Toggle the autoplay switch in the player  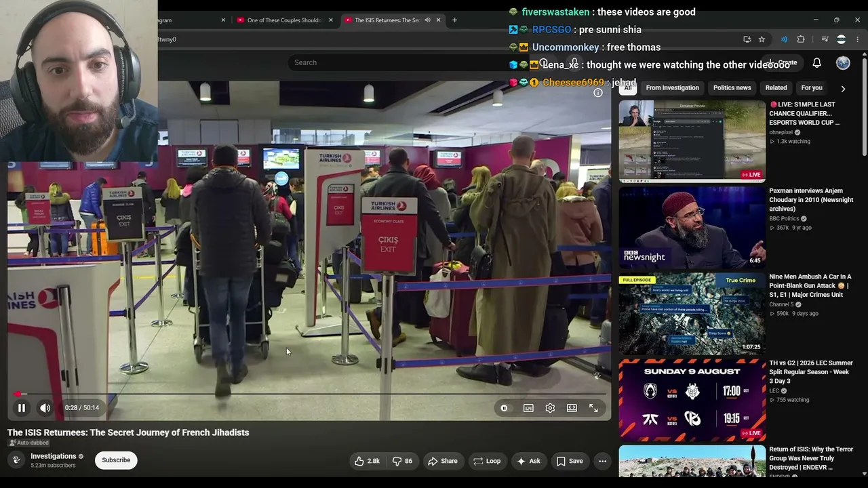coord(504,408)
